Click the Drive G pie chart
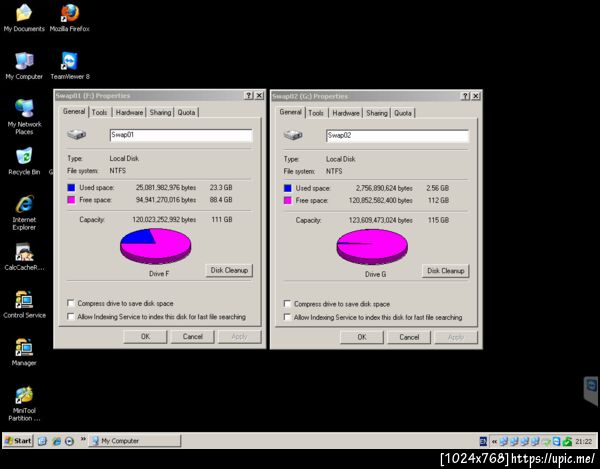 coord(372,247)
